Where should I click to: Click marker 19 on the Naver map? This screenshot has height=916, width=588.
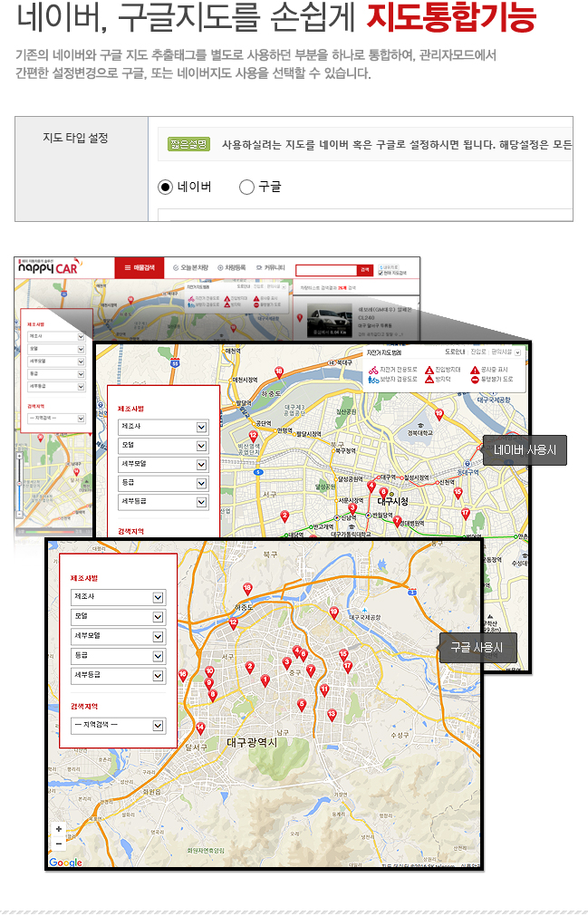439,414
